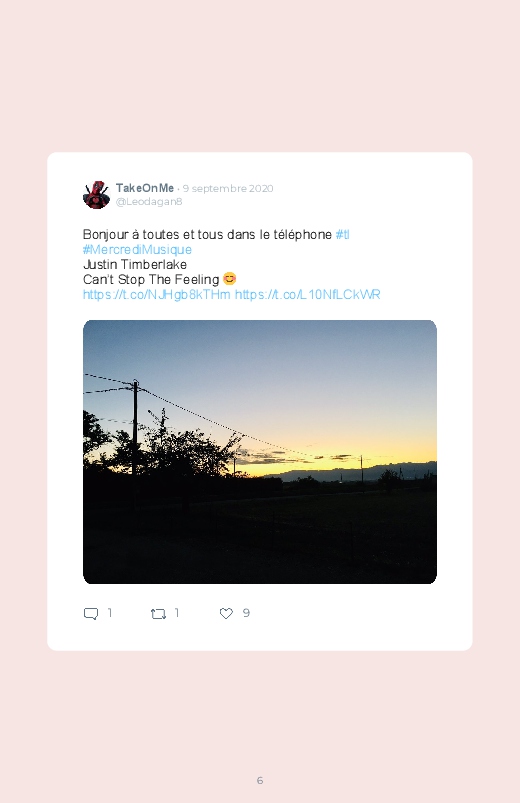The width and height of the screenshot is (520, 803).
Task: Click the heart like icon
Action: click(226, 614)
